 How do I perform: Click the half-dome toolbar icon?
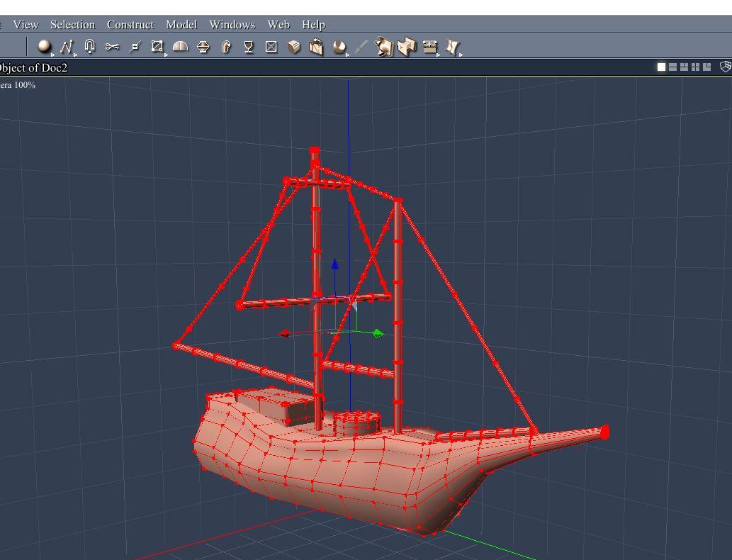(x=180, y=46)
